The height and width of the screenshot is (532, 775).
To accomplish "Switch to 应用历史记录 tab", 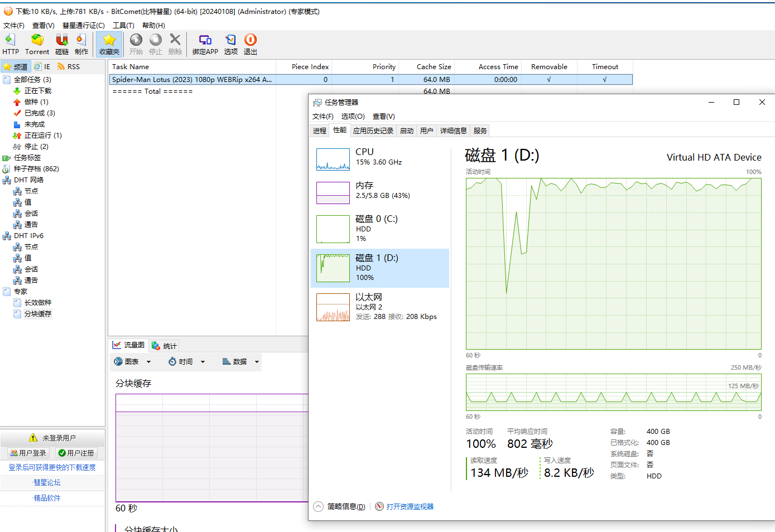I will point(373,130).
